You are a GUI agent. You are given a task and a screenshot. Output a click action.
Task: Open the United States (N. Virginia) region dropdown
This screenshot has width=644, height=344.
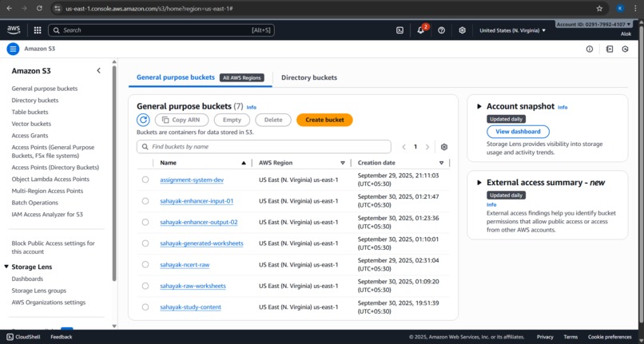513,30
